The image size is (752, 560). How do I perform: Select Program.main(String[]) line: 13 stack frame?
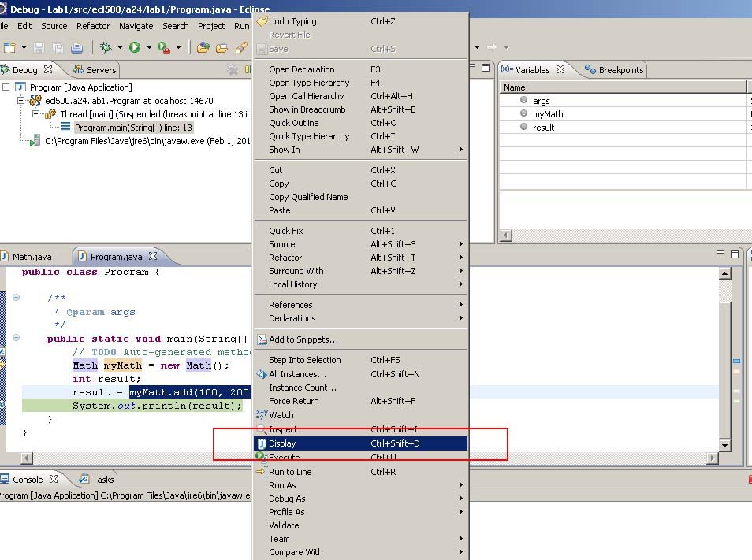tap(133, 128)
